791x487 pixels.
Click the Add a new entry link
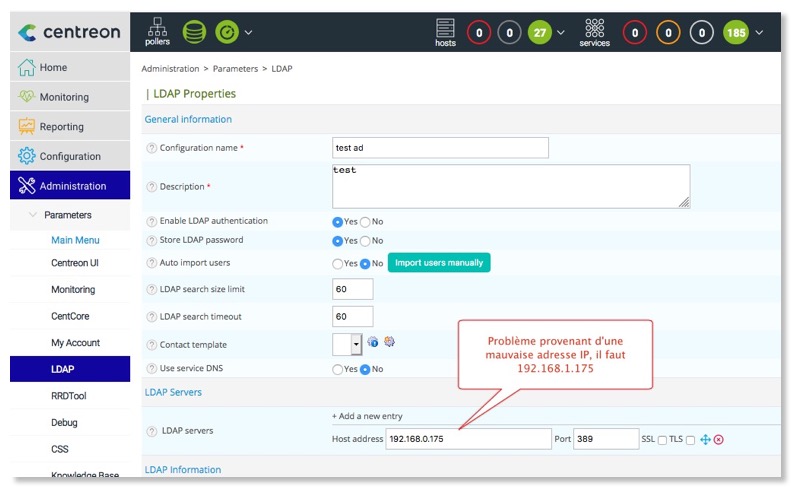coord(367,416)
